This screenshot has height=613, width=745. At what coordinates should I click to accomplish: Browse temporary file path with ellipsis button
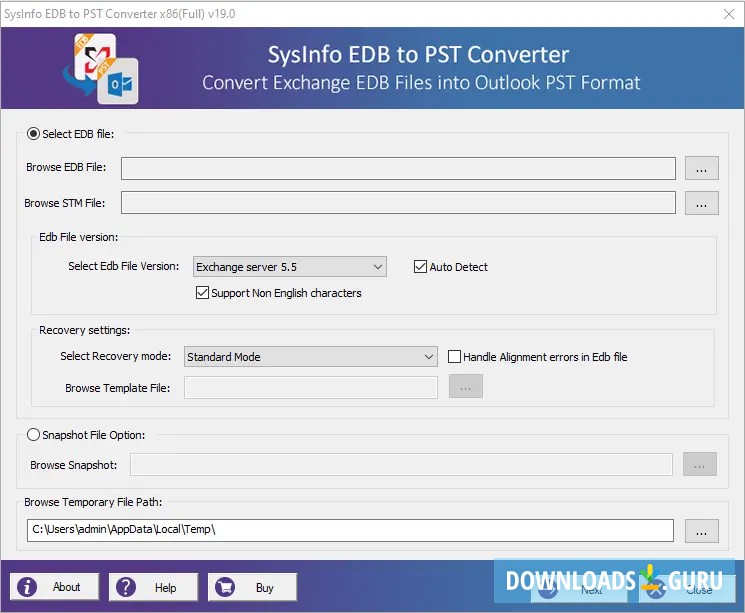(702, 531)
